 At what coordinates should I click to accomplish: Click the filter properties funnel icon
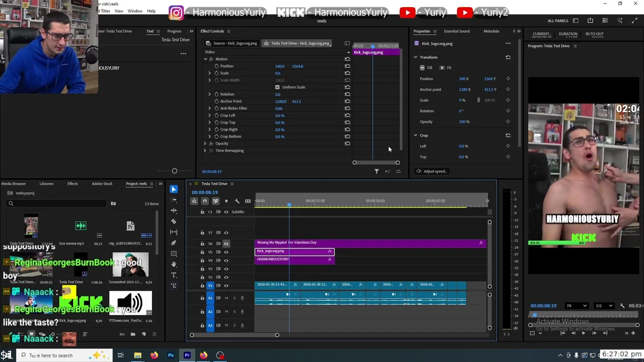pyautogui.click(x=376, y=171)
